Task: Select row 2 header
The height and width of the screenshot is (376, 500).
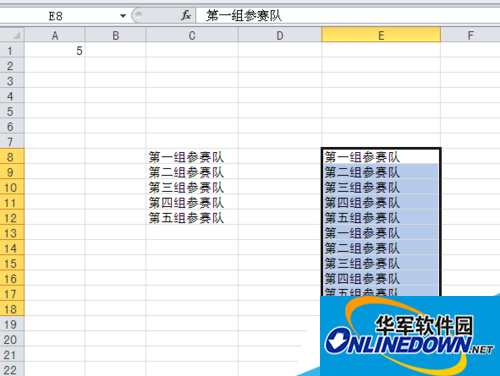Action: (12, 65)
